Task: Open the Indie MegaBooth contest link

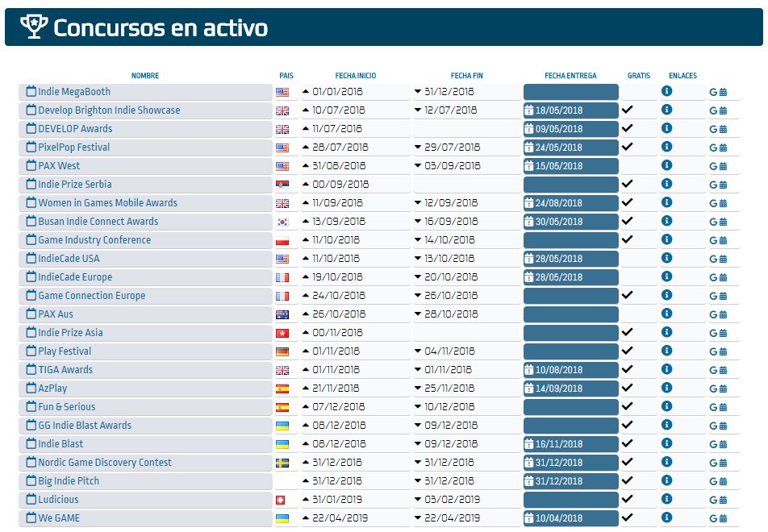Action: (x=74, y=92)
